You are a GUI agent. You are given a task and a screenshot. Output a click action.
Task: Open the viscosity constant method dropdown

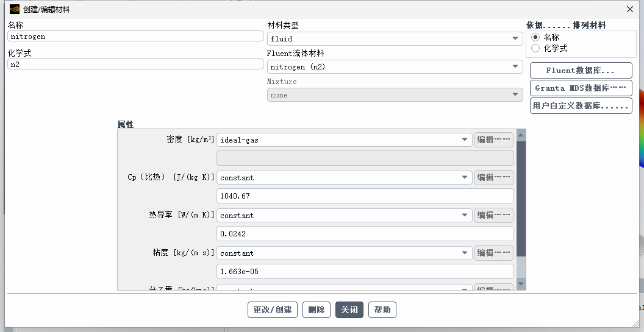pos(344,253)
